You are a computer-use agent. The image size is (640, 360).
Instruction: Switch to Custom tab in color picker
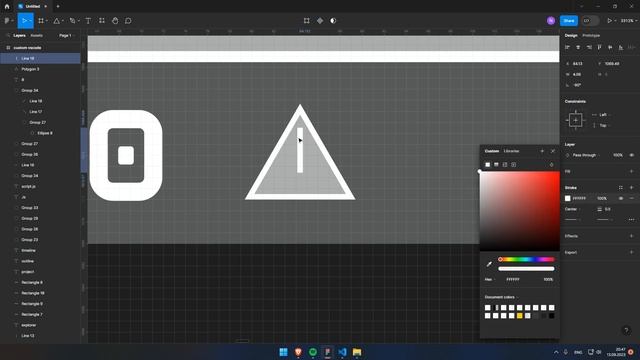[491, 151]
